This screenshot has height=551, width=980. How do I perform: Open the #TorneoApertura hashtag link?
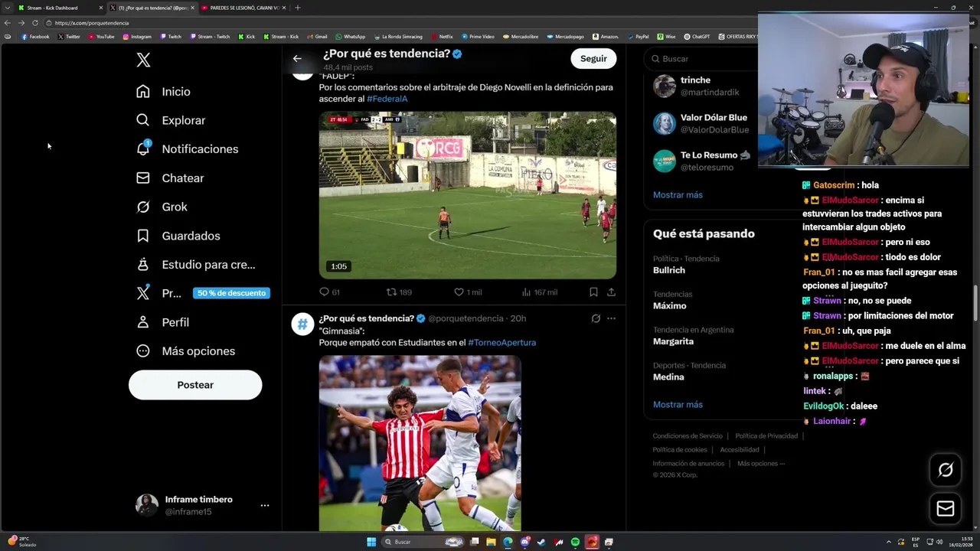coord(501,343)
